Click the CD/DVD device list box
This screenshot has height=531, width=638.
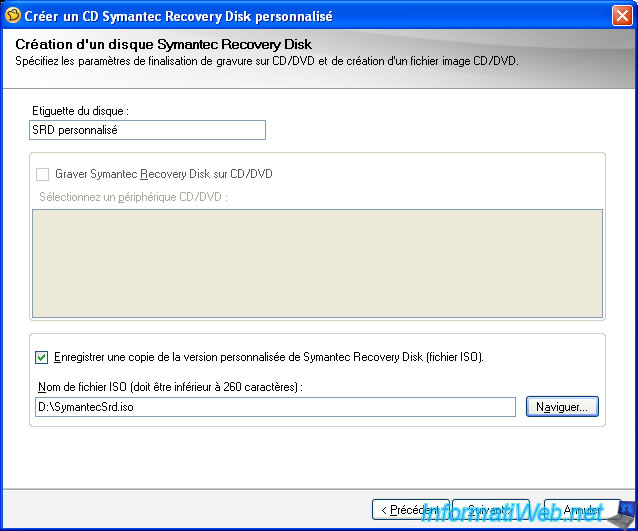317,263
